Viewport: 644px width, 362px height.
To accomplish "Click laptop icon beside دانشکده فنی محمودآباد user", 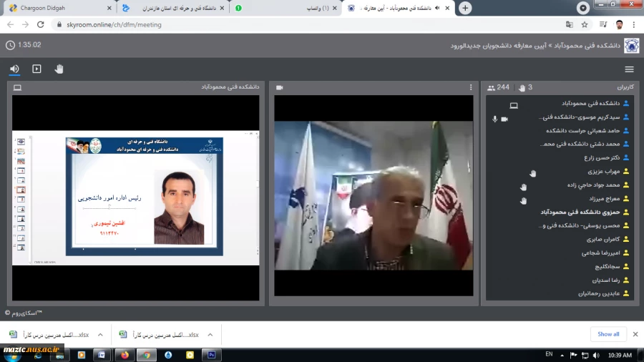I will point(514,105).
